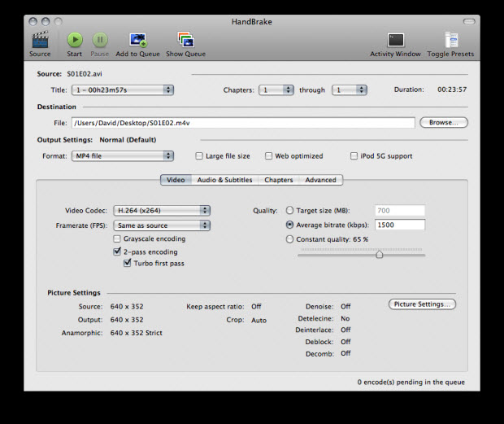
Task: Switch to the Video tab
Action: coord(176,180)
